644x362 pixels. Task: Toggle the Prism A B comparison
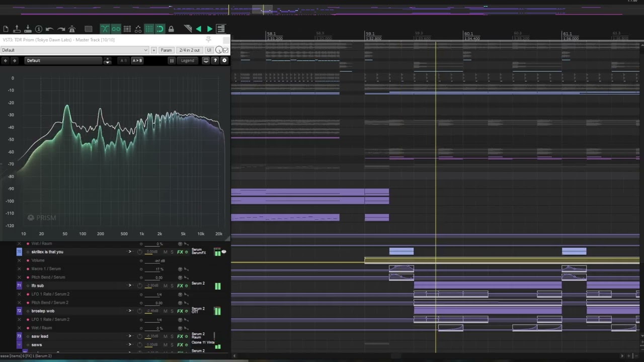(x=123, y=61)
